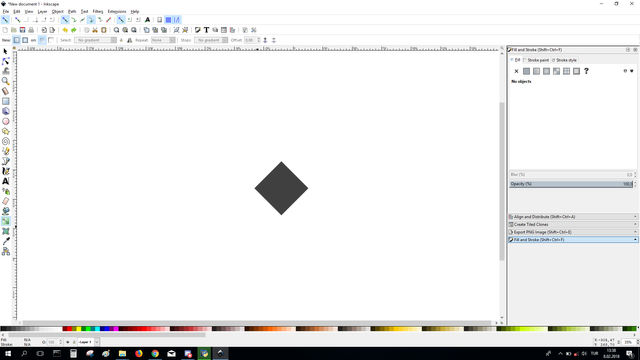Select the Dropper color picker tool
640x360 pixels.
pyautogui.click(x=5, y=241)
